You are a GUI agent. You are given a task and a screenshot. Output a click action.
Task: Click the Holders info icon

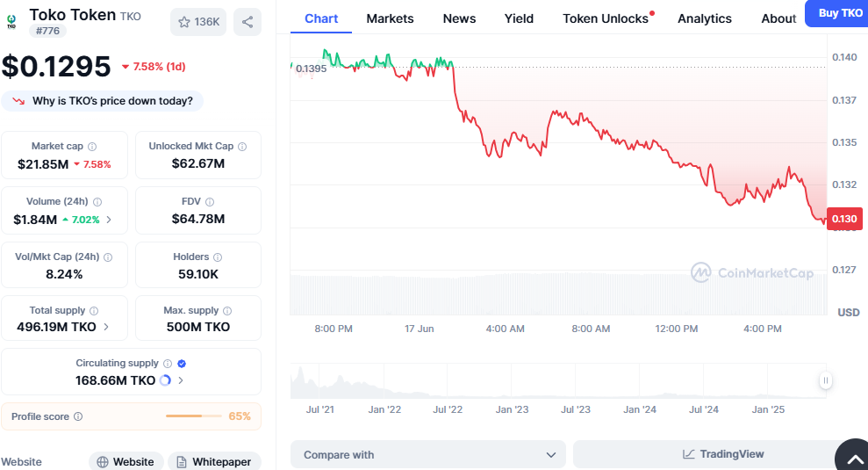[x=218, y=257]
